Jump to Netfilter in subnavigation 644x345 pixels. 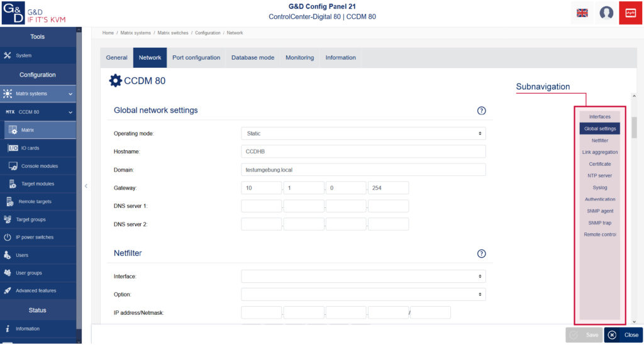click(x=599, y=141)
